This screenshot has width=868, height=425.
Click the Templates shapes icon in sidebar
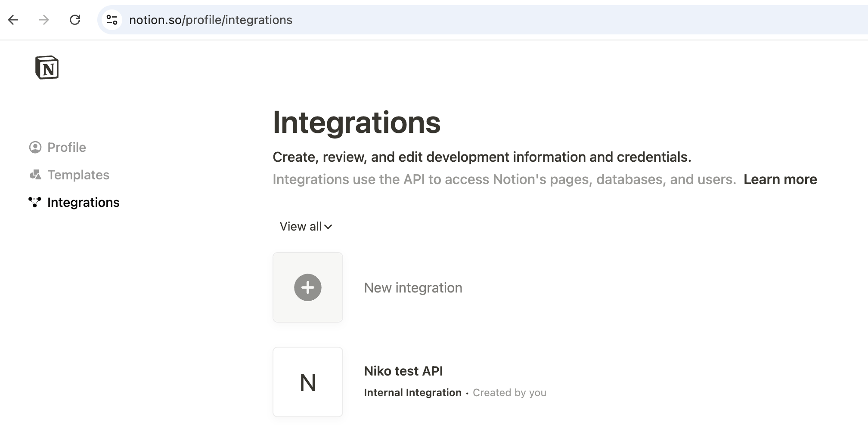(x=35, y=175)
